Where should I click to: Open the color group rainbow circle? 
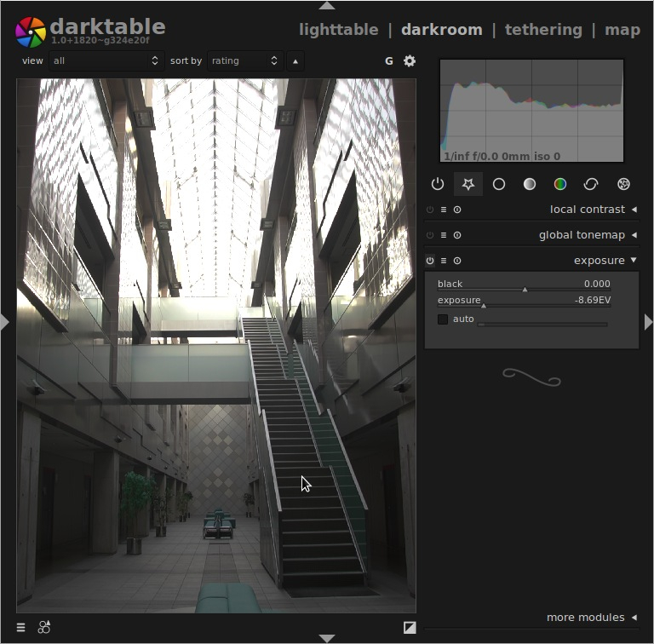click(x=559, y=184)
